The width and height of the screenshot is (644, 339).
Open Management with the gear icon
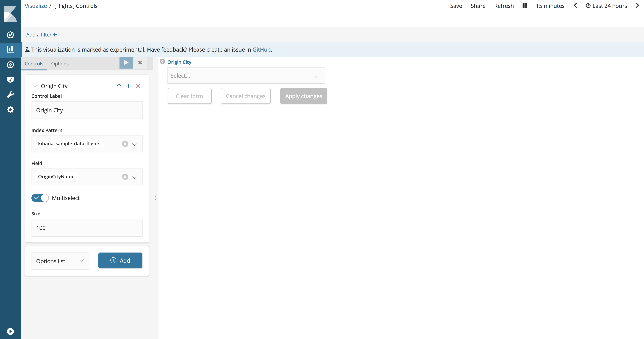click(10, 109)
